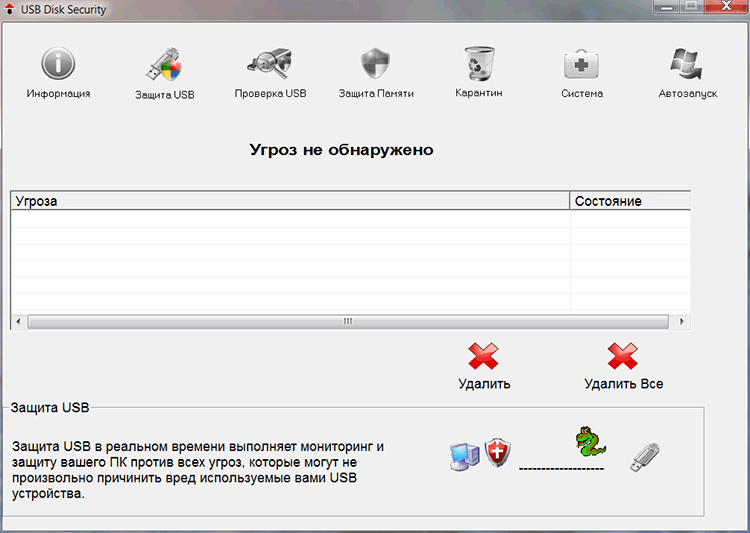Click the Система label

pyautogui.click(x=582, y=93)
